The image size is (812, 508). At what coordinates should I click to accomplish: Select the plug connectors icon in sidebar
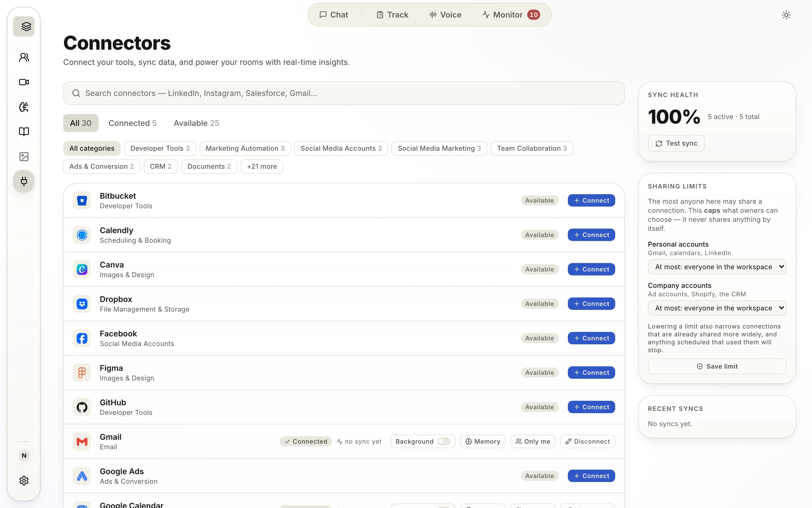coord(24,181)
